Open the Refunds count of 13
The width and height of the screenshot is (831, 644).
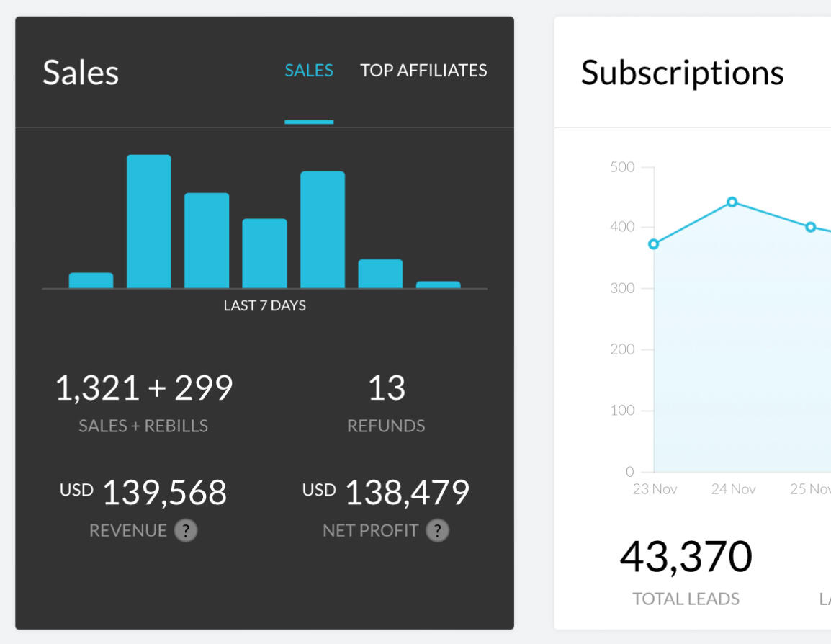pyautogui.click(x=387, y=388)
